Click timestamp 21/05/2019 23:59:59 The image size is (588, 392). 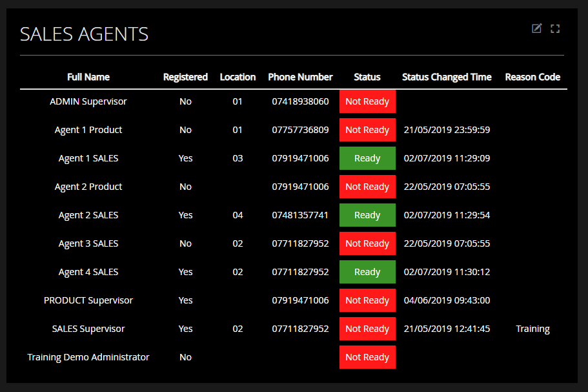coord(447,130)
